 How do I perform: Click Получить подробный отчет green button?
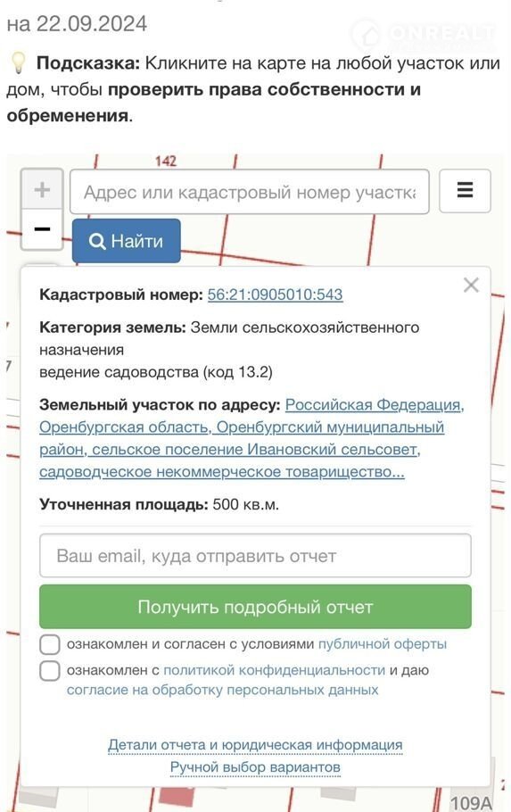[255, 607]
